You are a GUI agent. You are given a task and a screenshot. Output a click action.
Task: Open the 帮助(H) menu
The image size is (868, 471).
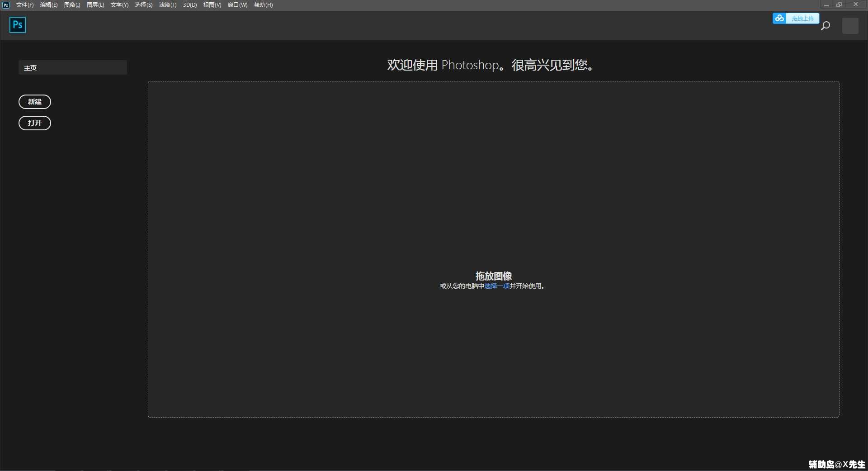tap(263, 5)
